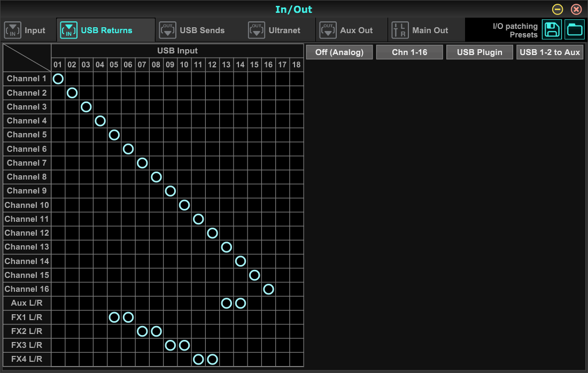Click the Channel 10 row label
The width and height of the screenshot is (588, 373).
click(27, 205)
